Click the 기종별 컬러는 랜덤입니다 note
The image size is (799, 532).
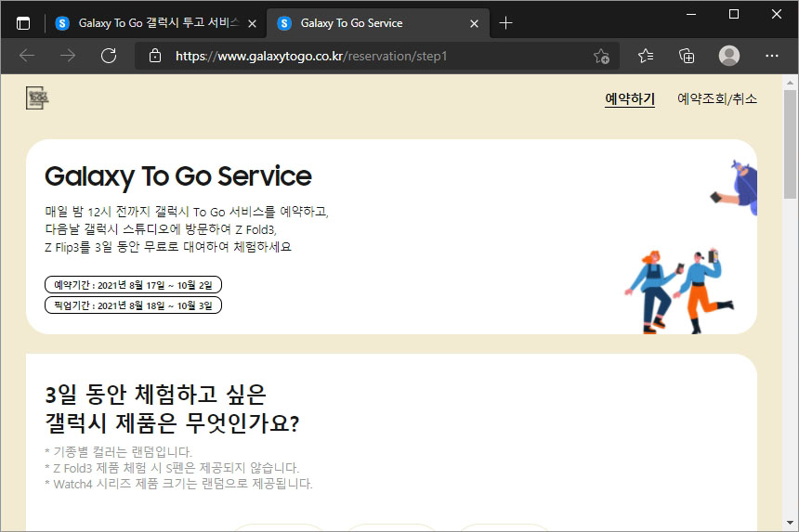click(118, 451)
